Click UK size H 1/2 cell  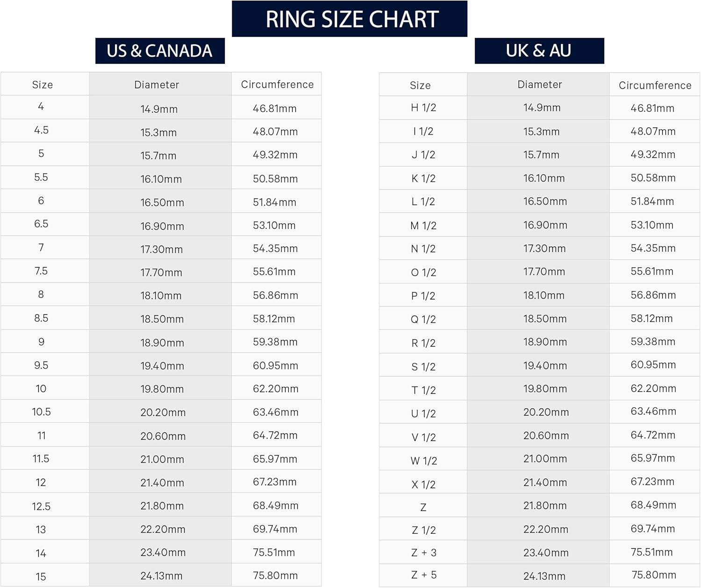(x=423, y=108)
